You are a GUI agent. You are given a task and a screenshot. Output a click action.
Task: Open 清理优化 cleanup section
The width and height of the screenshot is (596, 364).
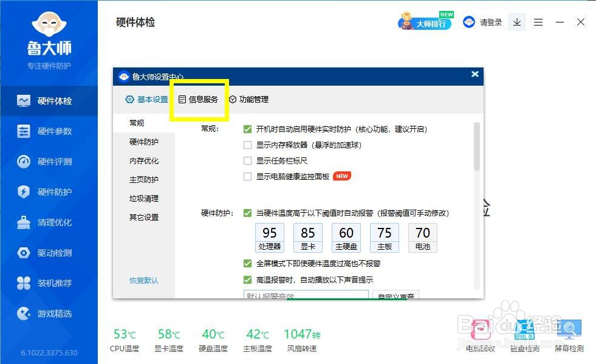[x=49, y=222]
